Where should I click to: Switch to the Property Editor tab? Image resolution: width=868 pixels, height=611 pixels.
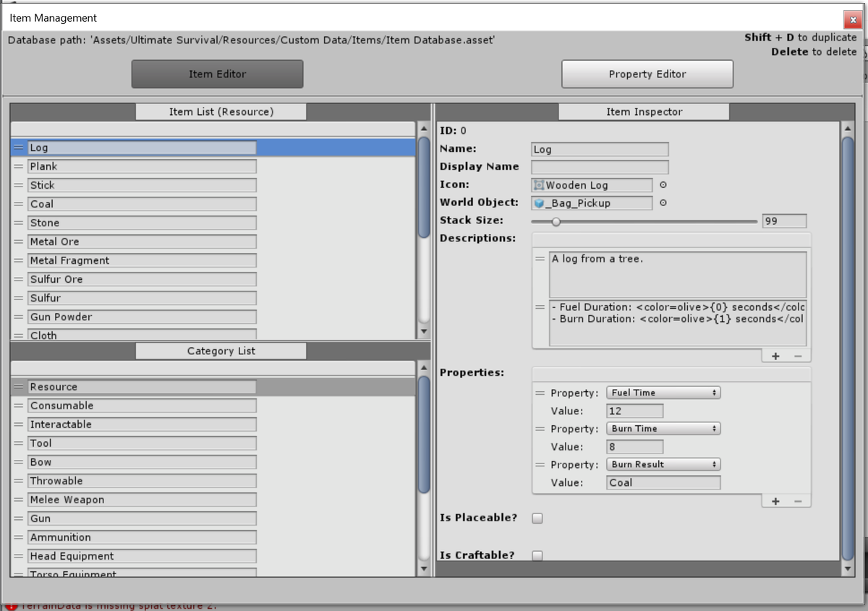(x=647, y=74)
